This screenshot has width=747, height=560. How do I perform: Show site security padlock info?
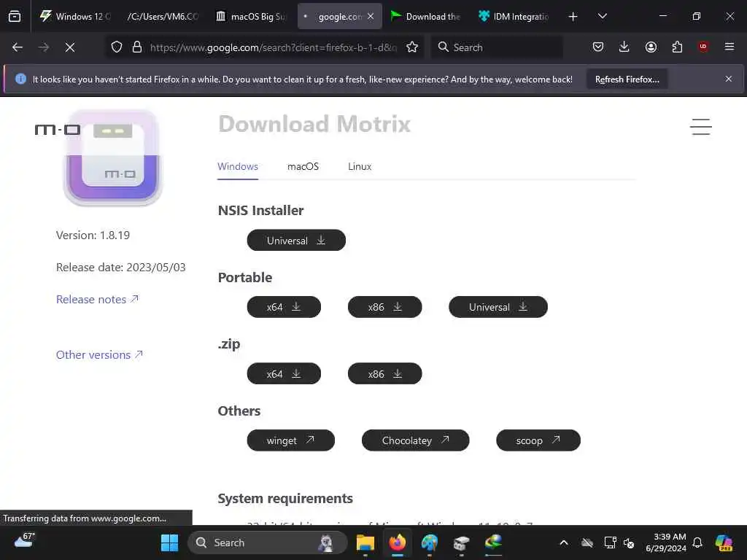click(x=137, y=47)
